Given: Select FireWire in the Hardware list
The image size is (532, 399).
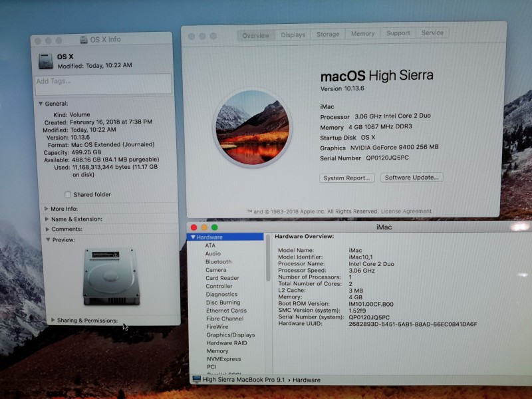Looking at the screenshot, I should [x=217, y=327].
